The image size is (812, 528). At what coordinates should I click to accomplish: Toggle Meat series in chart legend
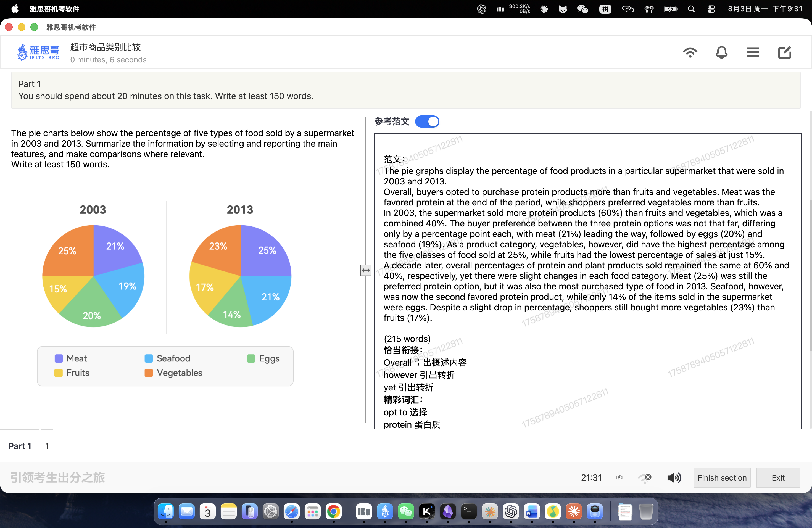71,358
